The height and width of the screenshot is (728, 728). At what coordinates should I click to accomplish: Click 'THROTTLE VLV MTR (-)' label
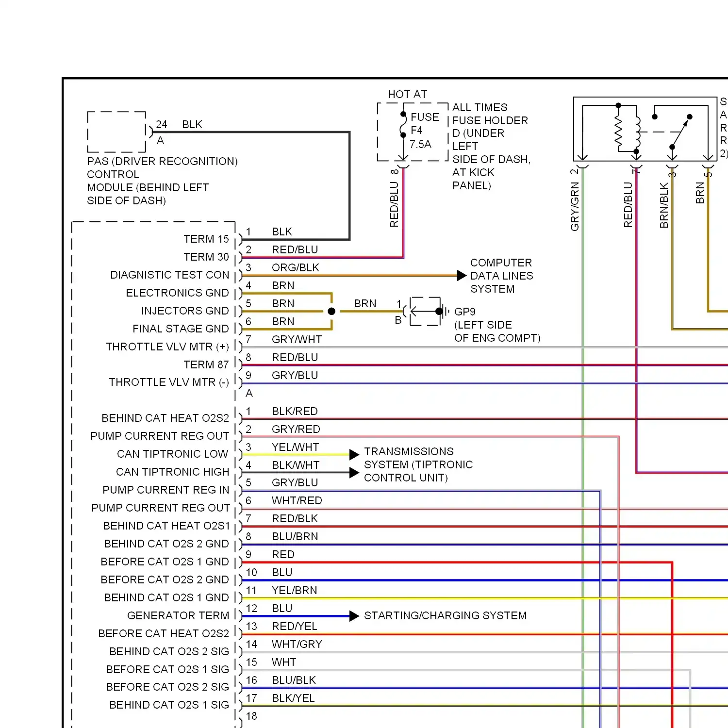(x=169, y=382)
